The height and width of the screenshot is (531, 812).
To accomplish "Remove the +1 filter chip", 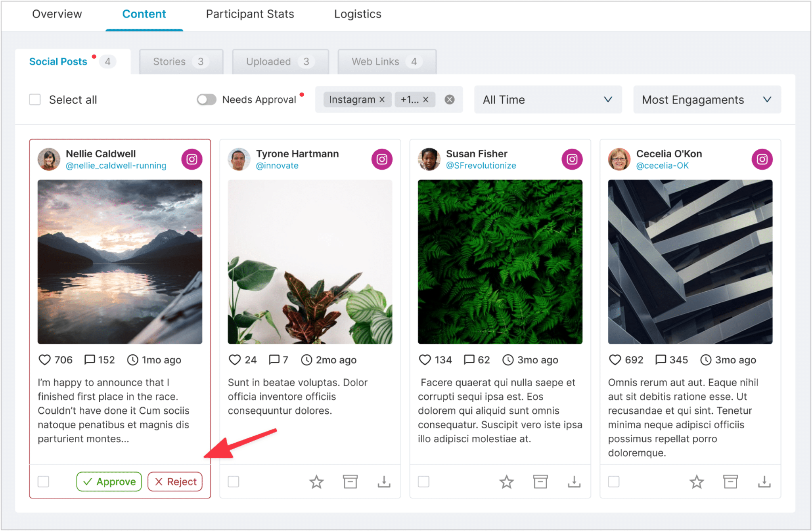I will (425, 100).
